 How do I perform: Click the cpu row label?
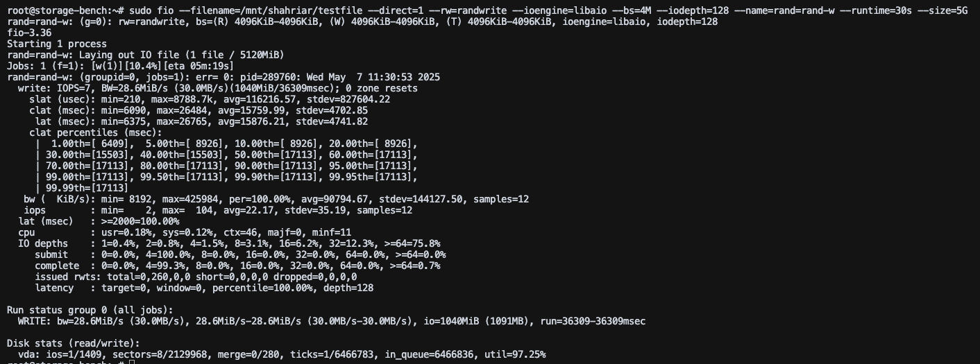tap(26, 233)
